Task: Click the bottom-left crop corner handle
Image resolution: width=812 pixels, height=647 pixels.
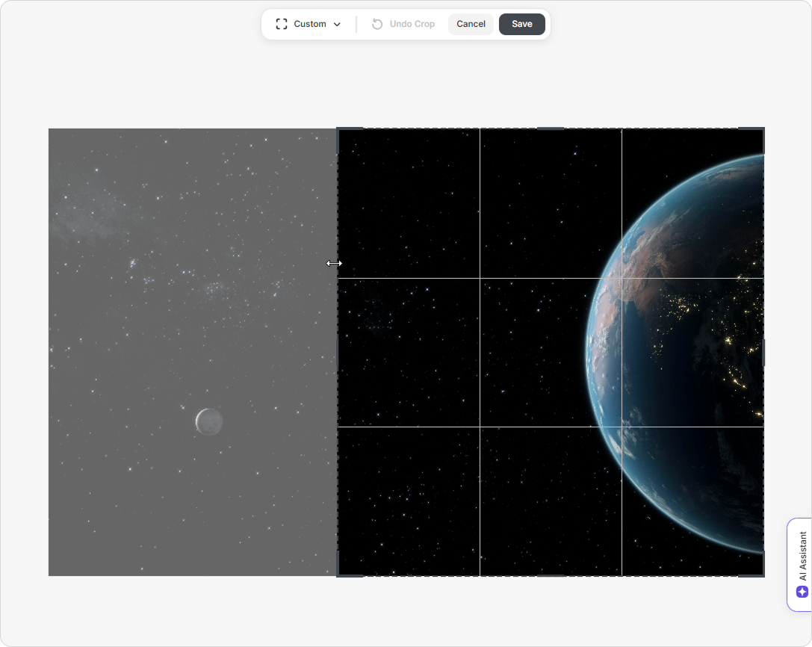Action: coord(339,574)
